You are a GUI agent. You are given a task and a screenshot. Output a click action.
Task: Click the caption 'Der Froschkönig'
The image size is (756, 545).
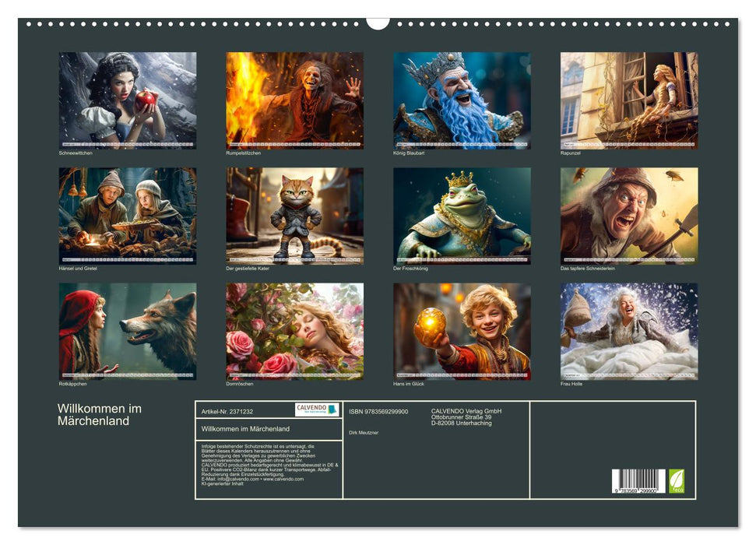click(x=411, y=268)
